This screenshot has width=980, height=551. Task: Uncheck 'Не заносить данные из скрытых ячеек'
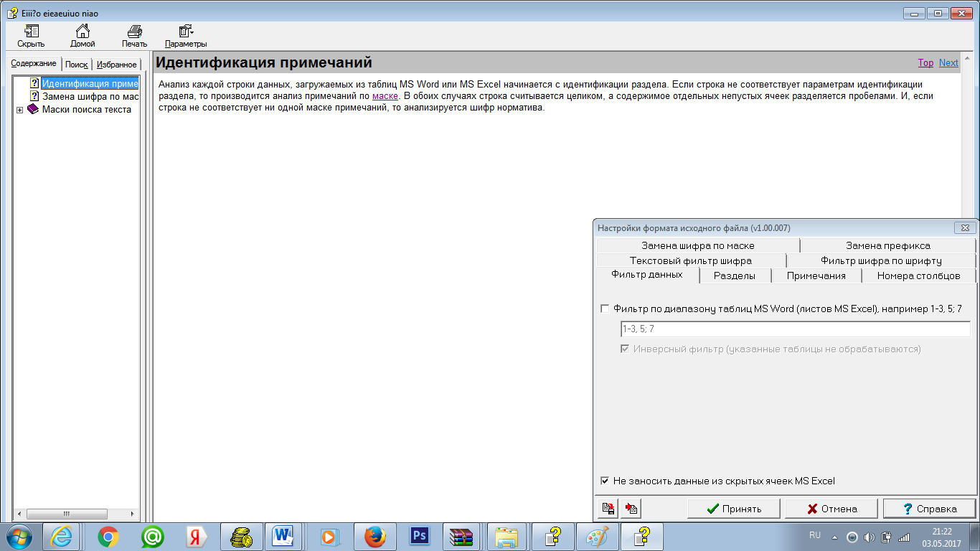click(x=605, y=481)
